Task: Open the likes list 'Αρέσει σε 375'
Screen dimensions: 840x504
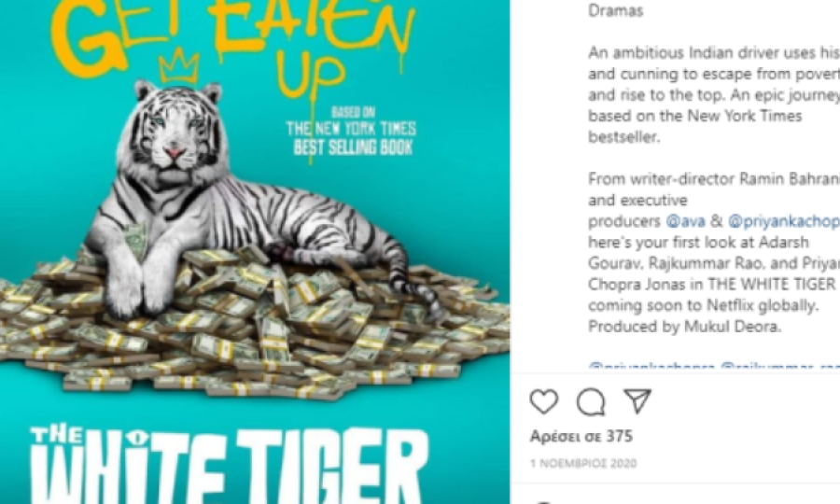Action: tap(581, 437)
